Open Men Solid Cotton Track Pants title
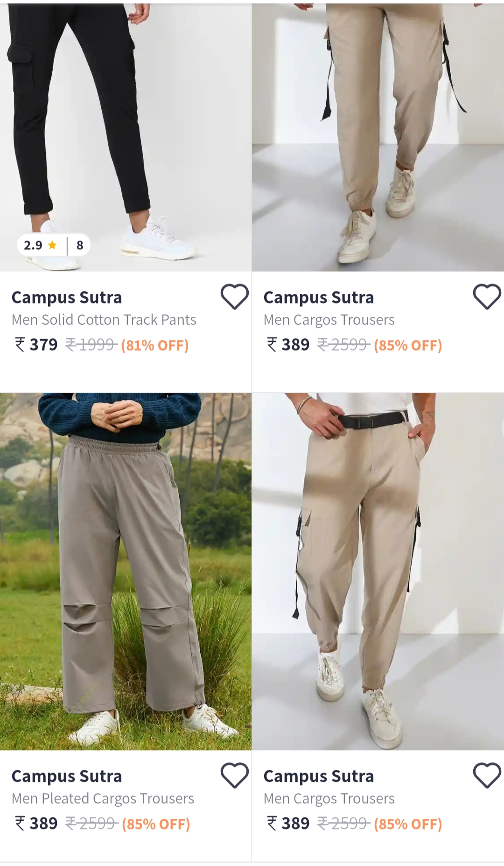The height and width of the screenshot is (866, 504). pyautogui.click(x=104, y=320)
